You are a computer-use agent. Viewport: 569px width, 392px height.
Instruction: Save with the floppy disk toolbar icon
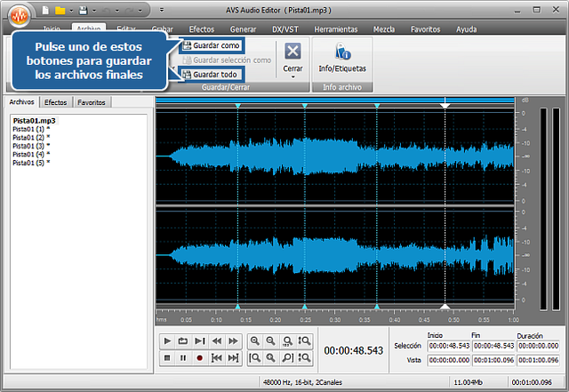pyautogui.click(x=83, y=10)
